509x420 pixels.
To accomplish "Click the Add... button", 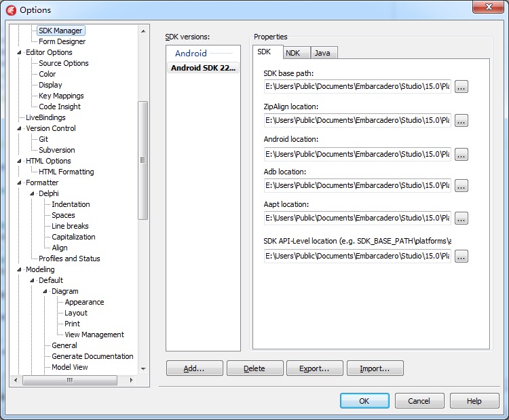I will [195, 368].
